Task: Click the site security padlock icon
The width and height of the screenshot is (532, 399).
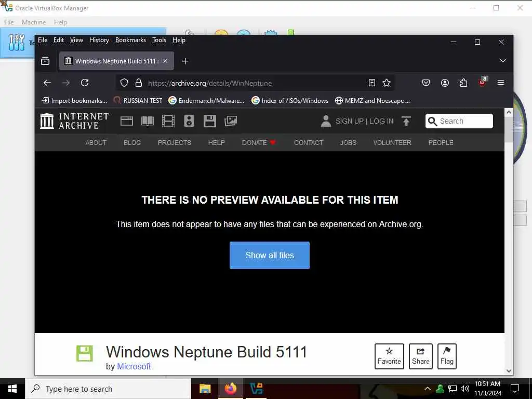Action: pos(138,83)
